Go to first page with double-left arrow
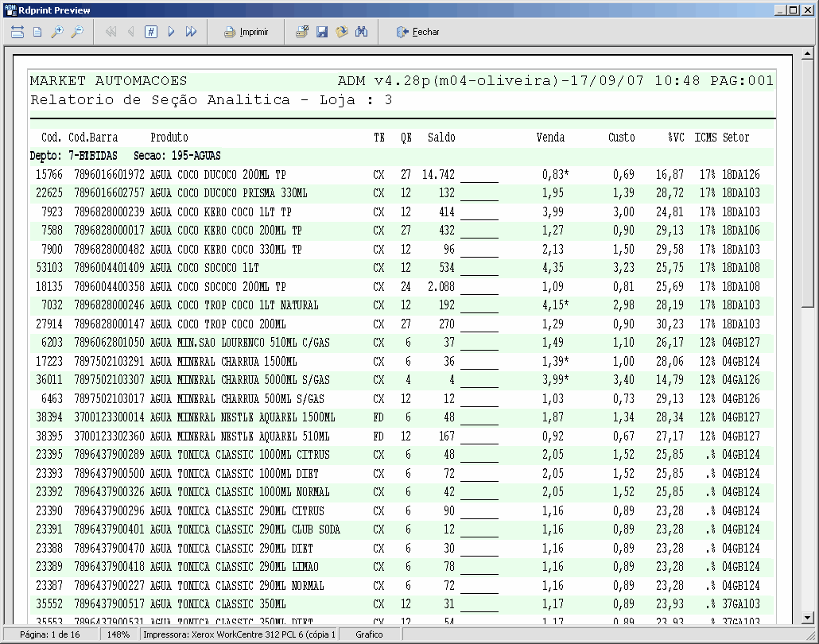The width and height of the screenshot is (819, 644). coord(111,32)
